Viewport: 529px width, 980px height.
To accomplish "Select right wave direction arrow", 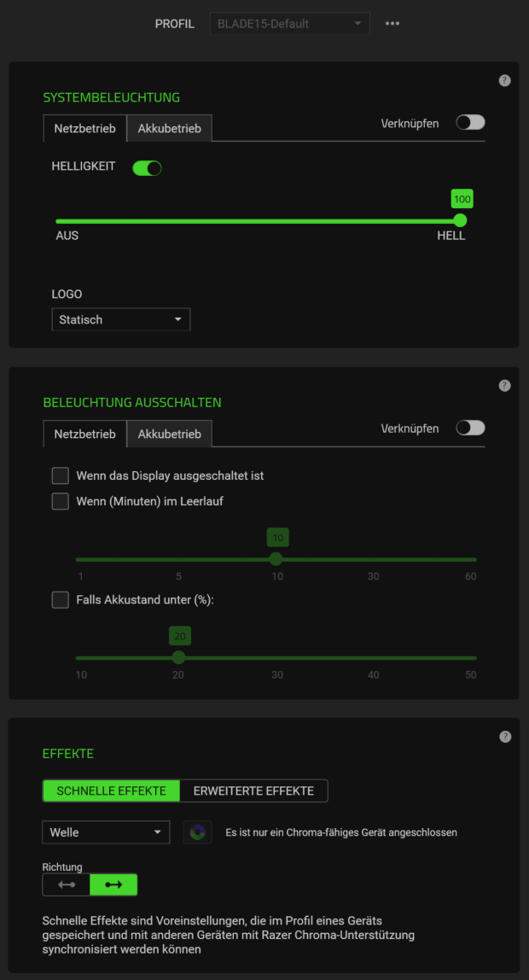I will click(x=113, y=884).
